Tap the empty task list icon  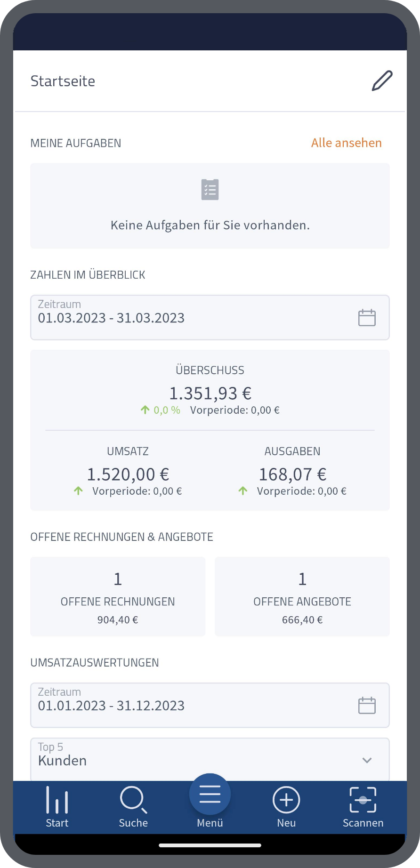210,190
